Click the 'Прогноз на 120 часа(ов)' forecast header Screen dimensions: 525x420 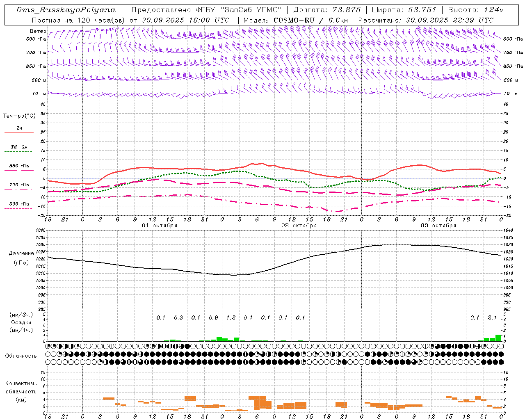pyautogui.click(x=79, y=20)
